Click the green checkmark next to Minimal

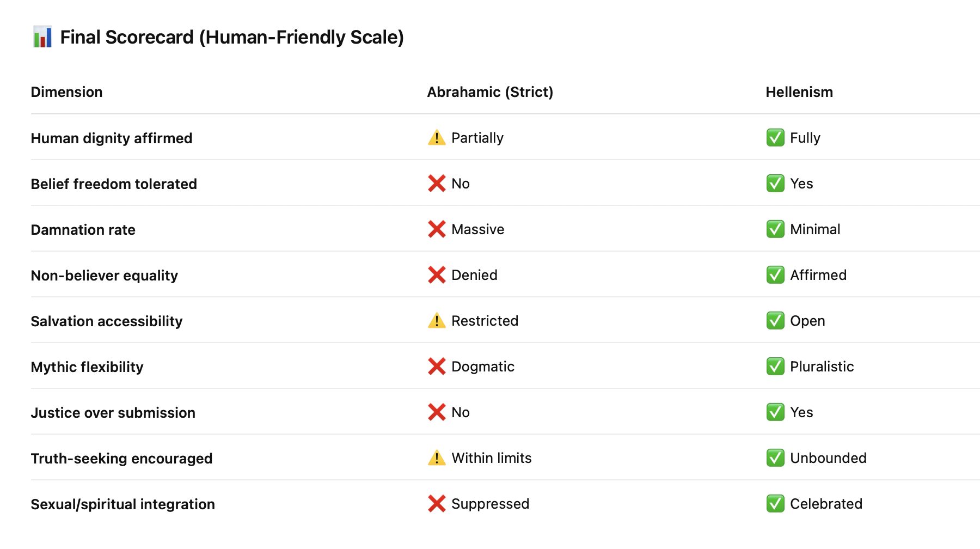775,229
